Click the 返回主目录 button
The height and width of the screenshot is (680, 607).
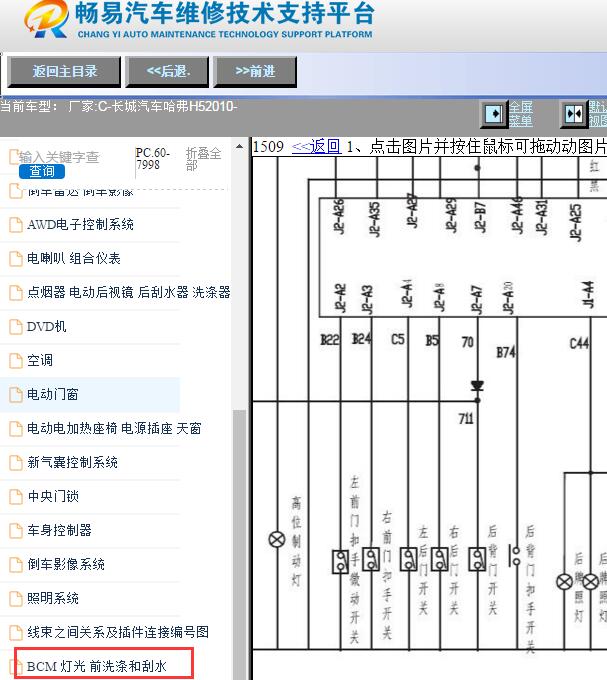point(64,72)
